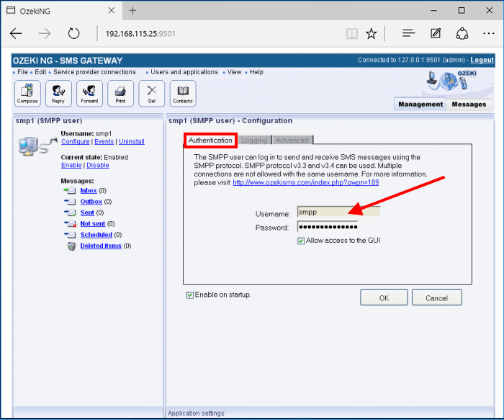Image resolution: width=504 pixels, height=420 pixels.
Task: Click the OK button
Action: [x=384, y=298]
